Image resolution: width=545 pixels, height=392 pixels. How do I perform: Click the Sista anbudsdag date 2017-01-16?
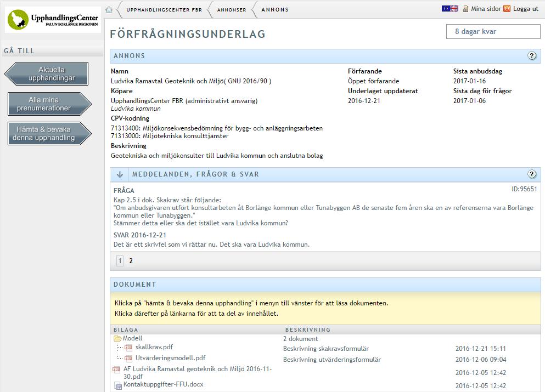pyautogui.click(x=469, y=81)
